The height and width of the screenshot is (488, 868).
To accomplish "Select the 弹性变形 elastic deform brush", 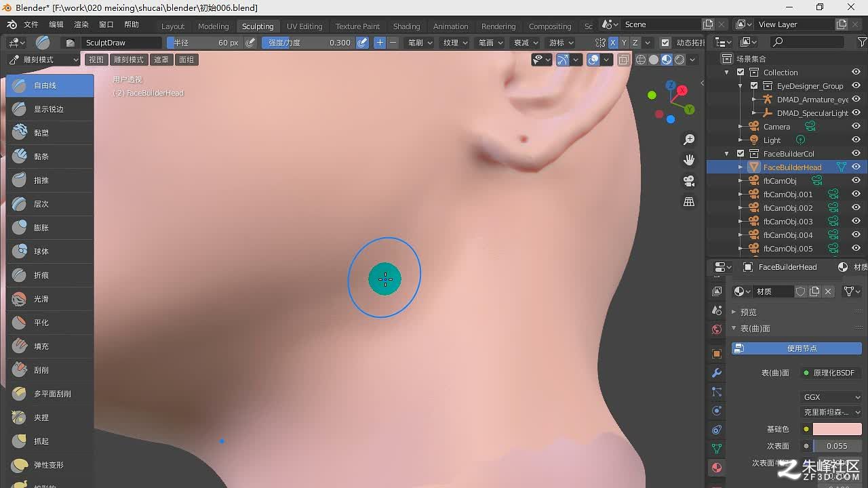I will [50, 465].
